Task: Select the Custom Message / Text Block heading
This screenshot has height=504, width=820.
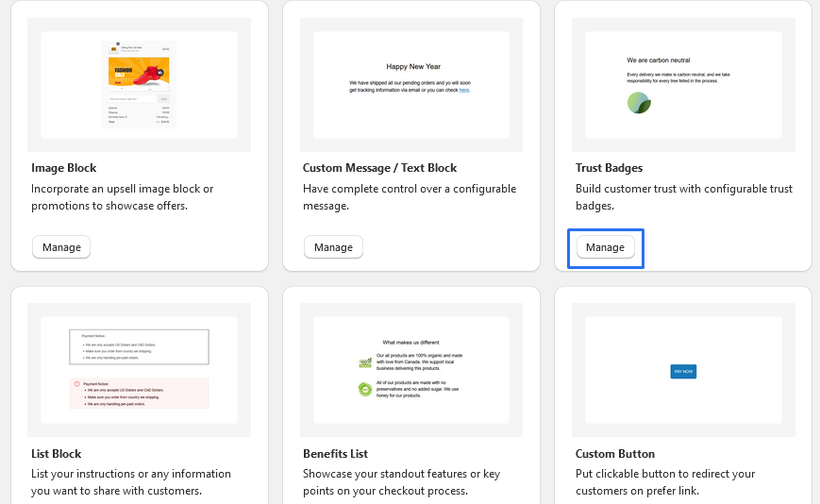Action: pos(379,168)
